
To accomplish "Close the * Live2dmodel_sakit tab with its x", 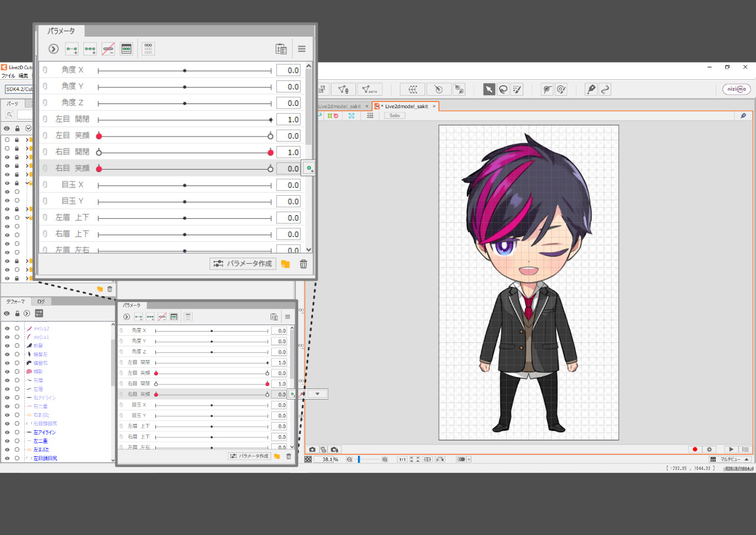I will coord(434,106).
